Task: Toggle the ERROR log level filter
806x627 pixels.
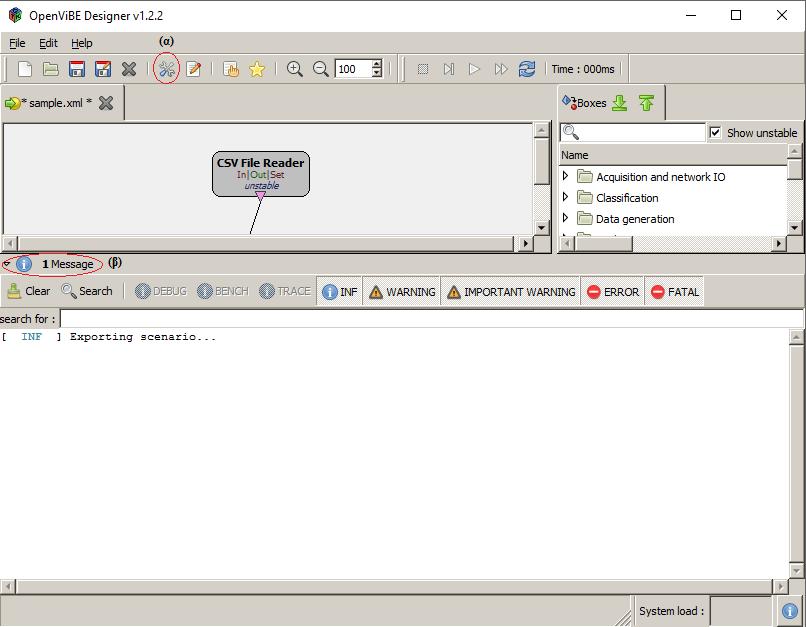Action: (612, 291)
